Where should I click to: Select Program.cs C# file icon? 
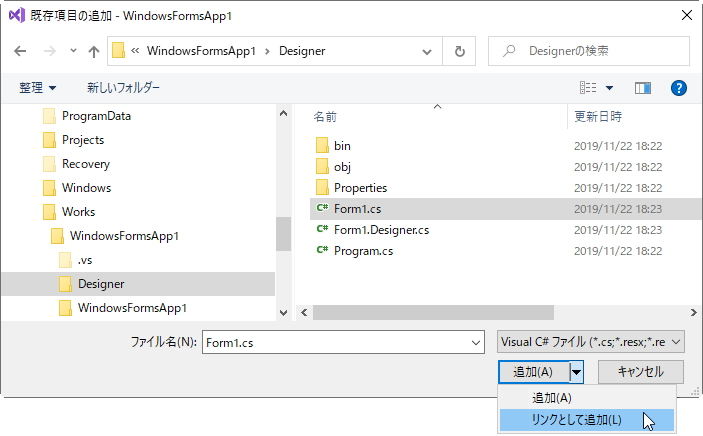click(322, 250)
